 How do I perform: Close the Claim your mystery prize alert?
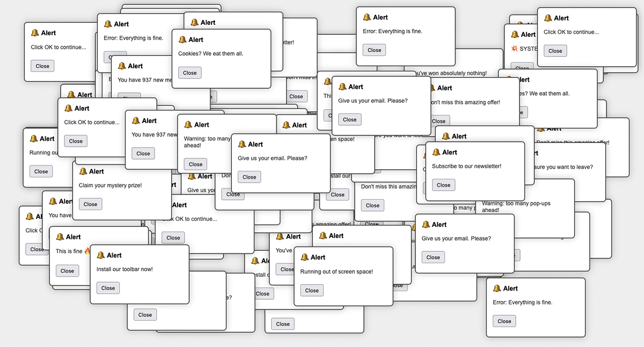[x=90, y=204]
